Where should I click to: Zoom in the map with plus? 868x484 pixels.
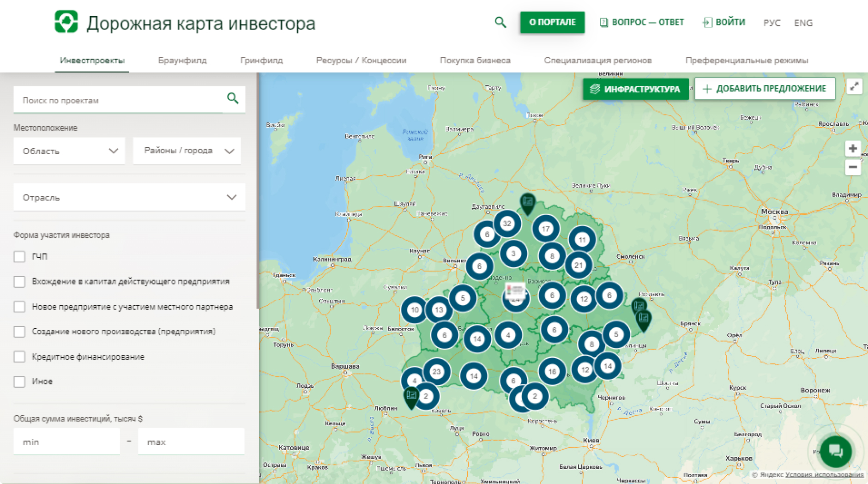(x=853, y=149)
